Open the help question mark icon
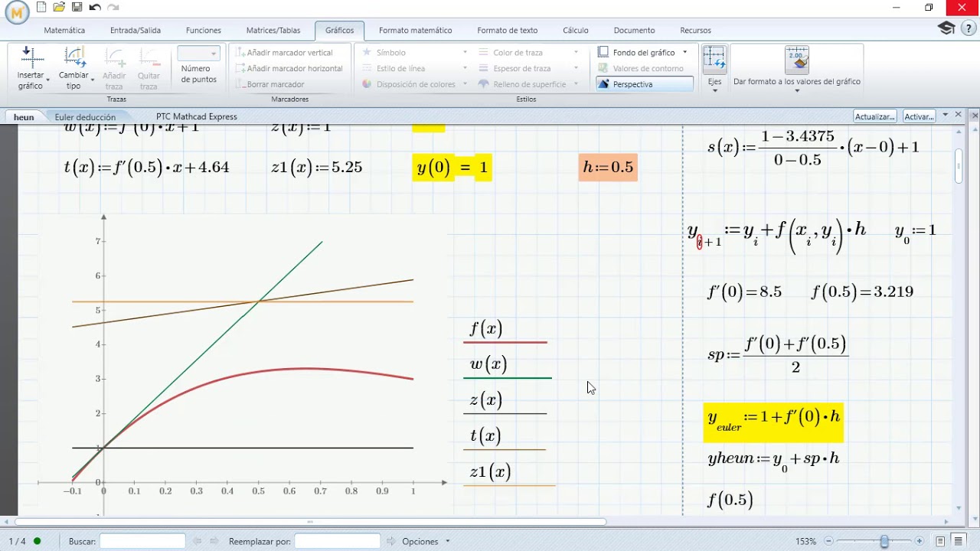This screenshot has width=980, height=551. [969, 28]
